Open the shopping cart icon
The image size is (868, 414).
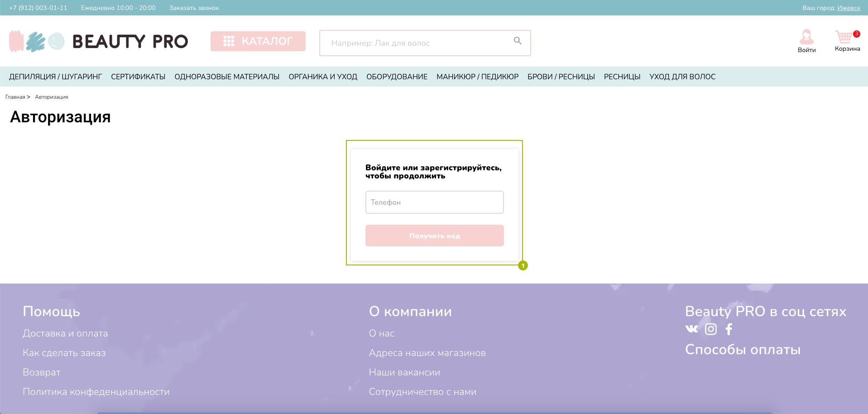pyautogui.click(x=844, y=37)
